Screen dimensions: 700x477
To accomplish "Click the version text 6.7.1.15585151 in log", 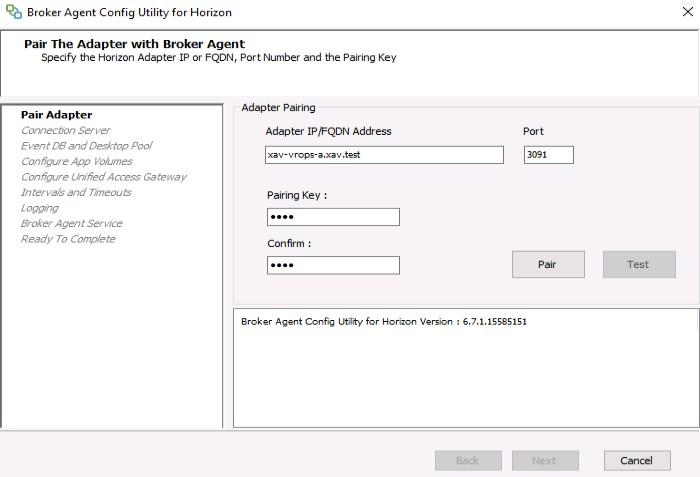I will click(x=495, y=322).
